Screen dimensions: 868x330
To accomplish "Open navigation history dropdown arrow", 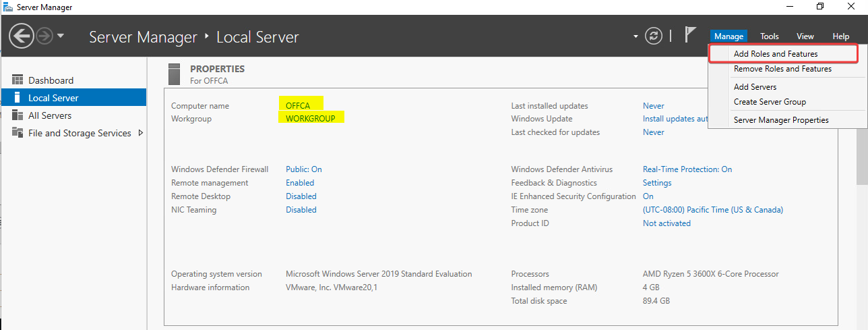I will coord(61,36).
